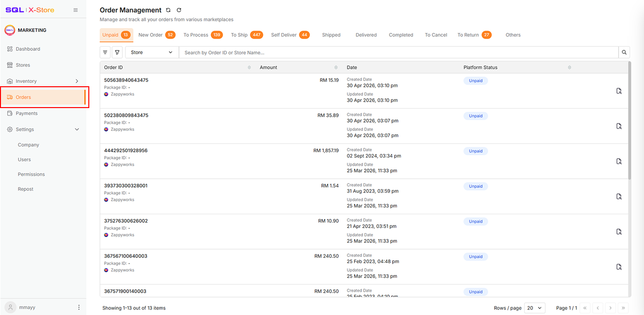Click 'Showing 1-13 out of 13 items' text
The image size is (644, 315).
[134, 308]
